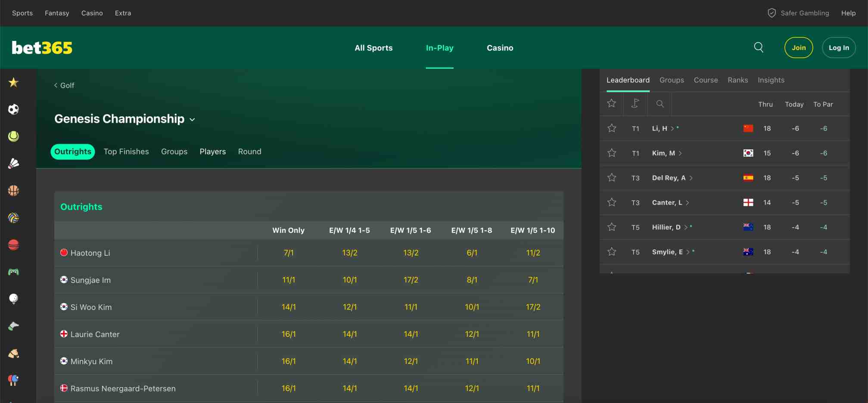This screenshot has height=403, width=868.
Task: Star the player Canter, L
Action: 611,202
